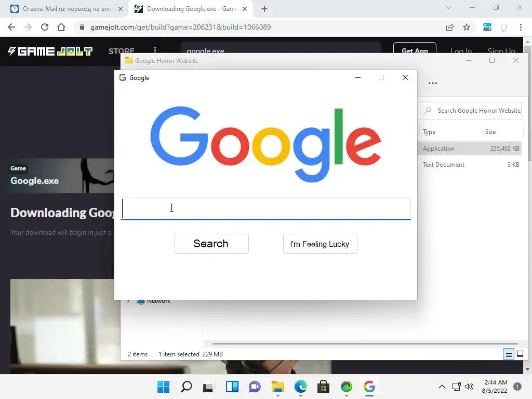This screenshot has width=532, height=399.
Task: Click the Game Jolt logo
Action: tap(50, 51)
